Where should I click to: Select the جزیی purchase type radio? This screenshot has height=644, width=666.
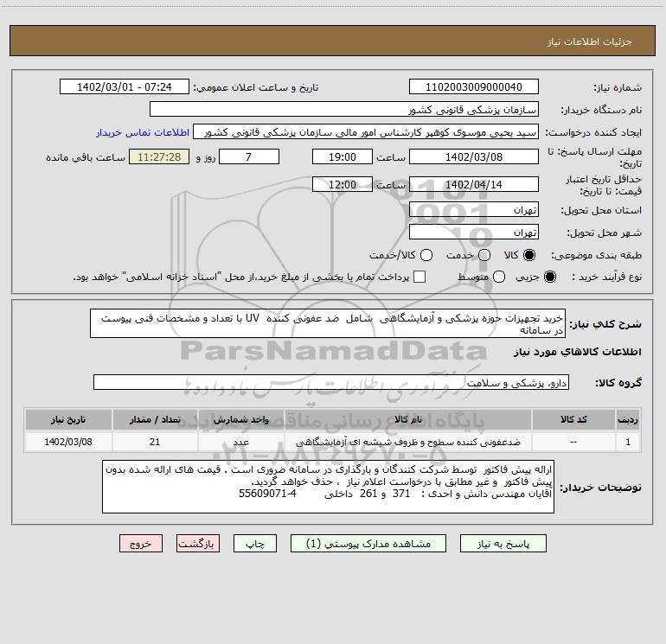pyautogui.click(x=549, y=277)
